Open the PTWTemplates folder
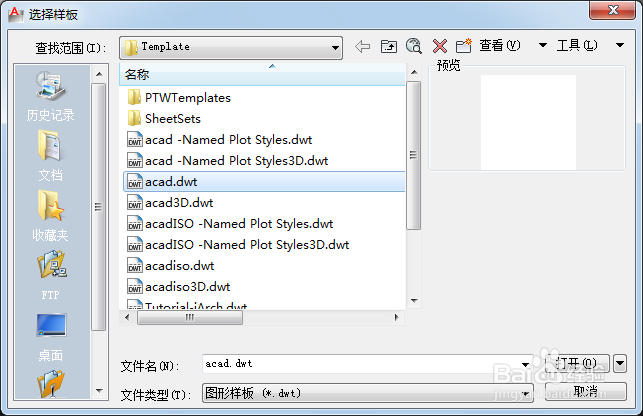This screenshot has width=643, height=416. 188,98
